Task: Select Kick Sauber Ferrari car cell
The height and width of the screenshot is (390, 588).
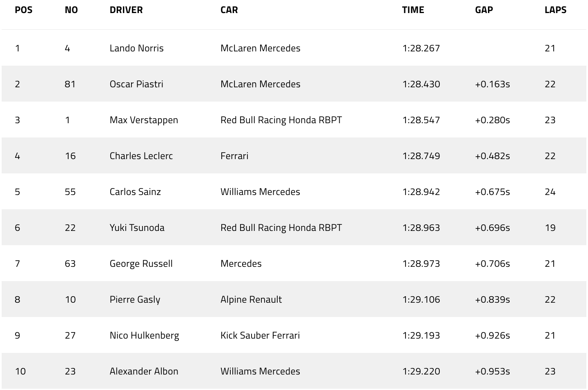Action: click(x=260, y=335)
